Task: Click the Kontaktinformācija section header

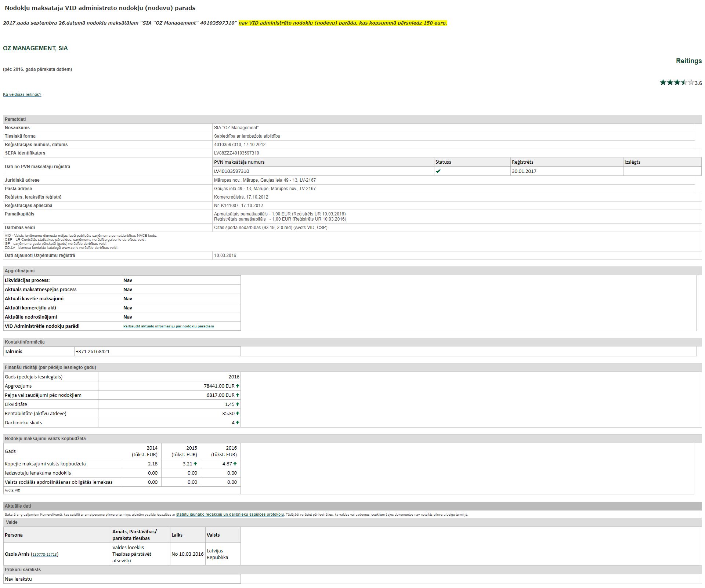Action: (x=25, y=342)
